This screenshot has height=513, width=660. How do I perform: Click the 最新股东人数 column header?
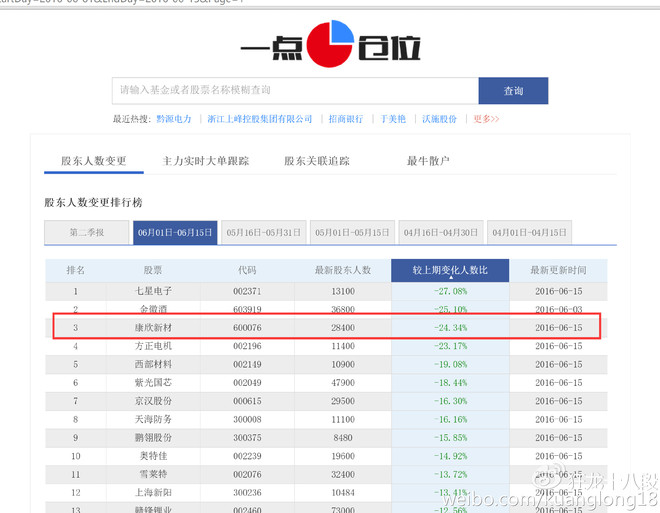click(343, 271)
